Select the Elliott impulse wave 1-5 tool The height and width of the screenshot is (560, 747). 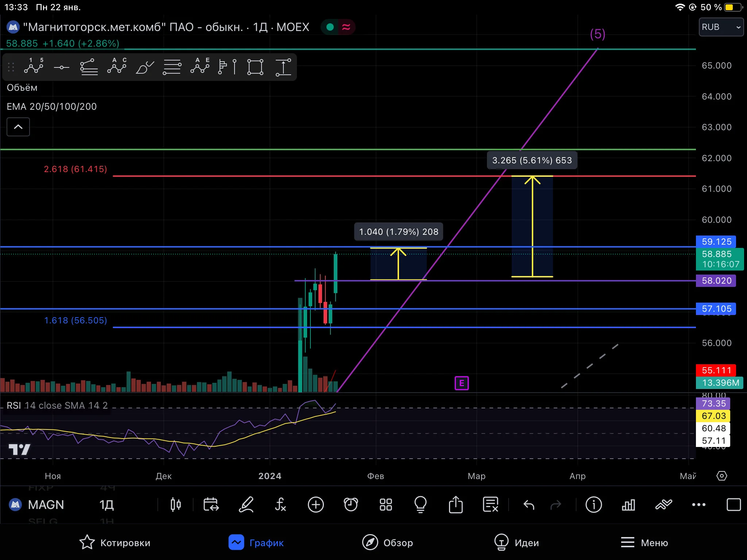(34, 67)
